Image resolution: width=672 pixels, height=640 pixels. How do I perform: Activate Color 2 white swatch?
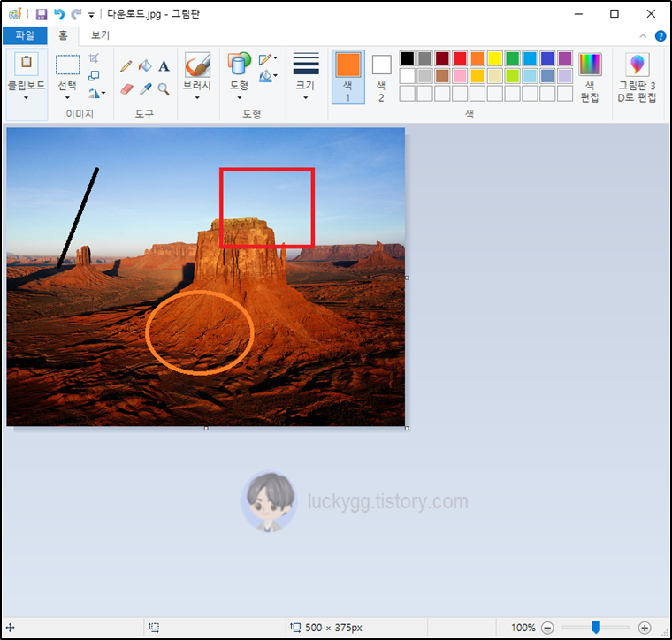(381, 77)
